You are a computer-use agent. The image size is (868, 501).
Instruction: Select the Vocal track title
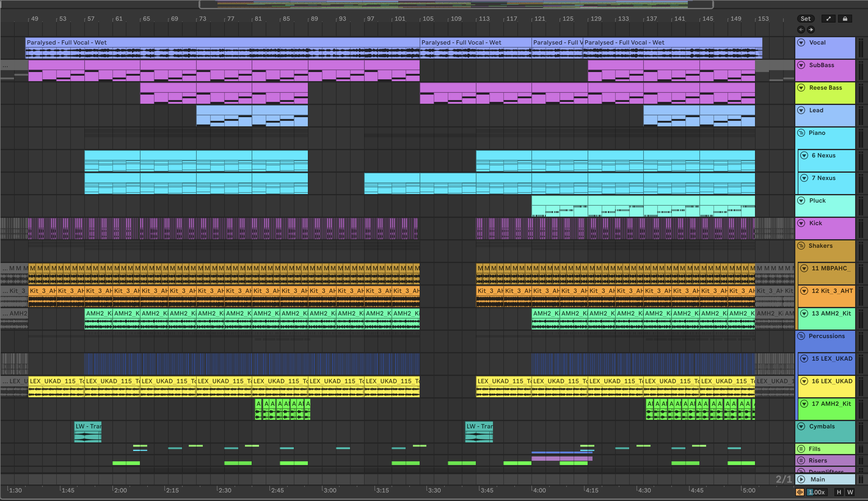pyautogui.click(x=817, y=42)
